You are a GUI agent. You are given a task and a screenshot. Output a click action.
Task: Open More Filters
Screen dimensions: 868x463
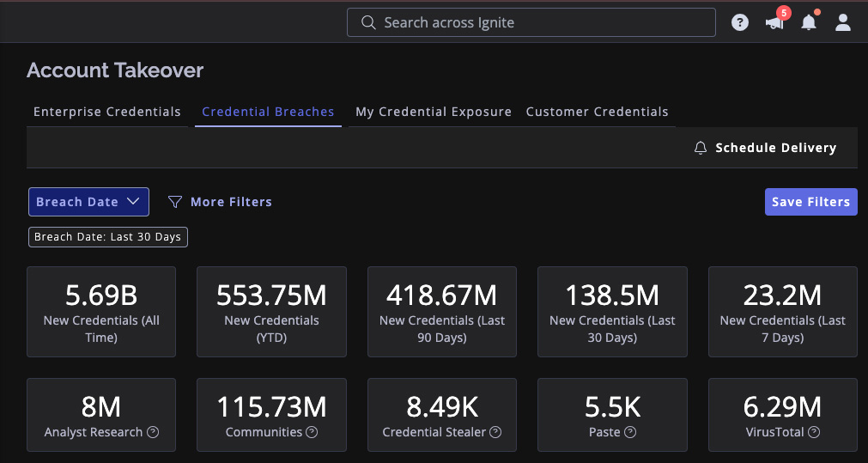coord(220,202)
